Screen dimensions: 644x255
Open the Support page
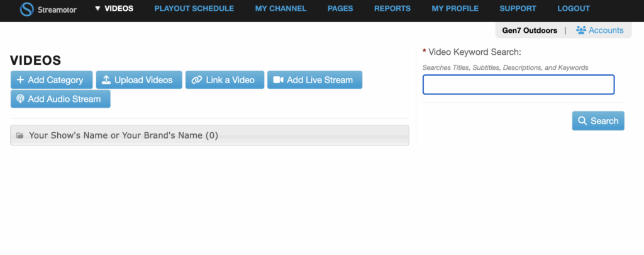coord(518,9)
